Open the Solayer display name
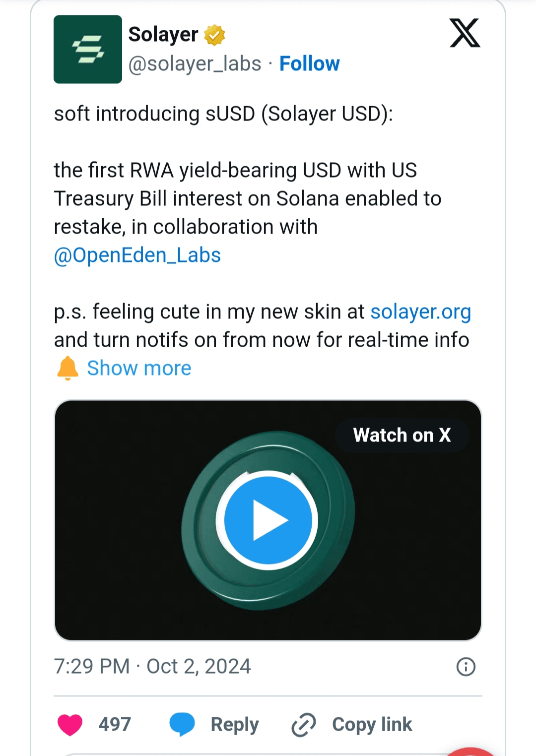 (163, 34)
